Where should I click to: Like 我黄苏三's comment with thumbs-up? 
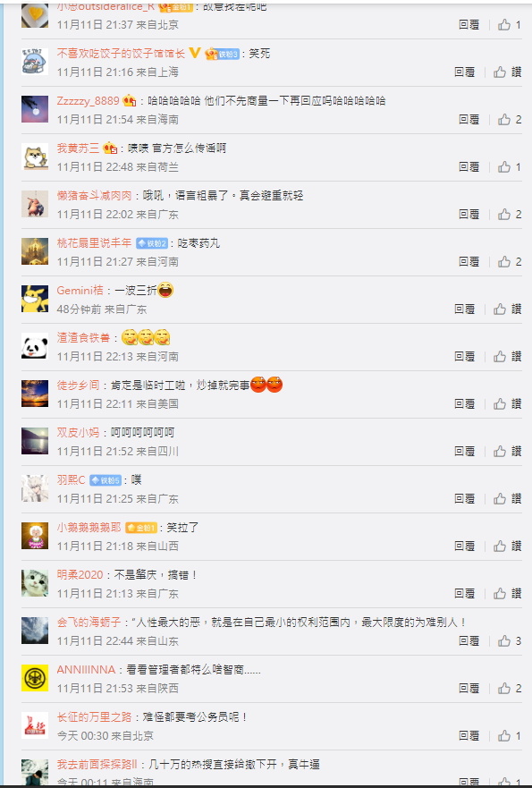click(510, 167)
